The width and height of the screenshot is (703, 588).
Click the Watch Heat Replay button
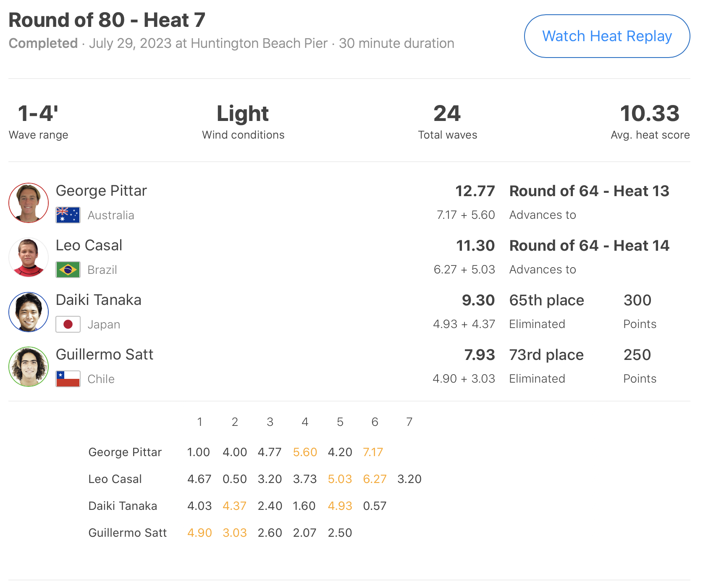click(607, 36)
